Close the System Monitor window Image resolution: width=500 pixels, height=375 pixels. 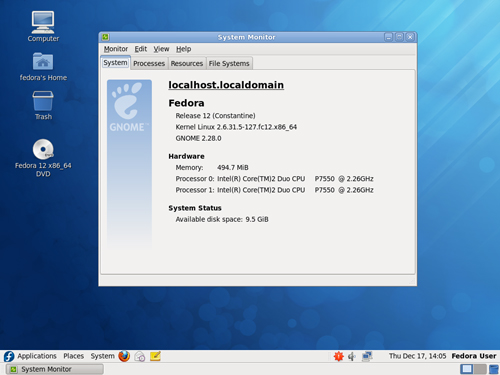point(410,37)
